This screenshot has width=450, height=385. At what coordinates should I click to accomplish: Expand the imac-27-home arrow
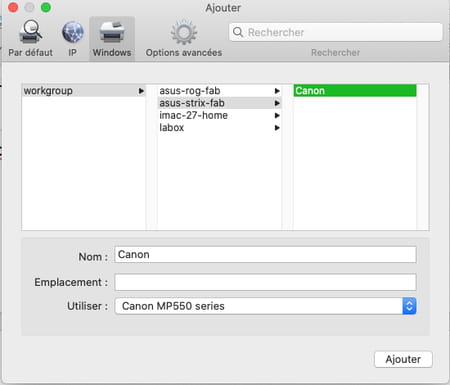point(277,116)
